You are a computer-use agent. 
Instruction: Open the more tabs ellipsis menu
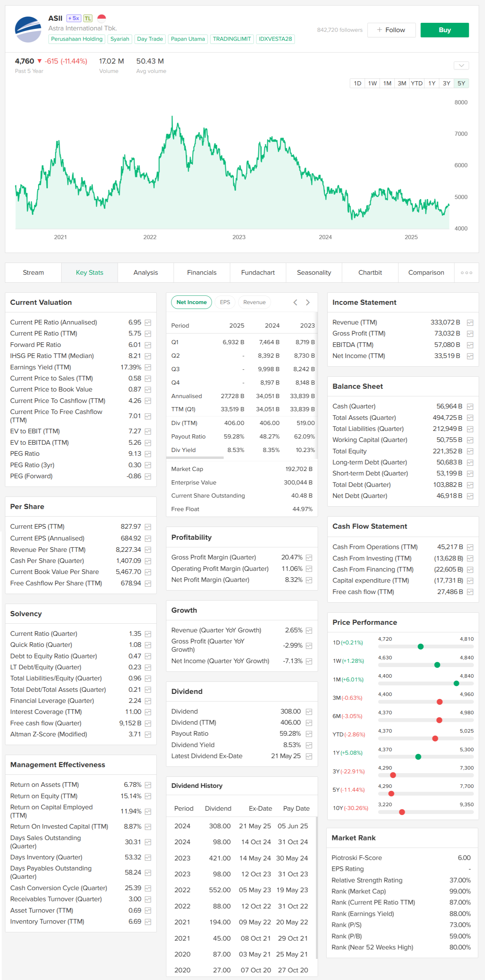[x=466, y=273]
